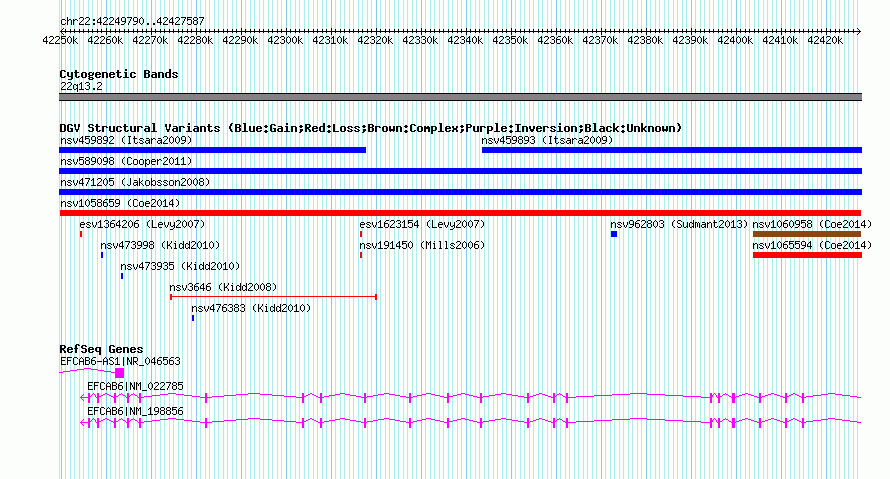The height and width of the screenshot is (479, 890).
Task: Click the 42400k ruler tick label
Action: click(x=734, y=40)
